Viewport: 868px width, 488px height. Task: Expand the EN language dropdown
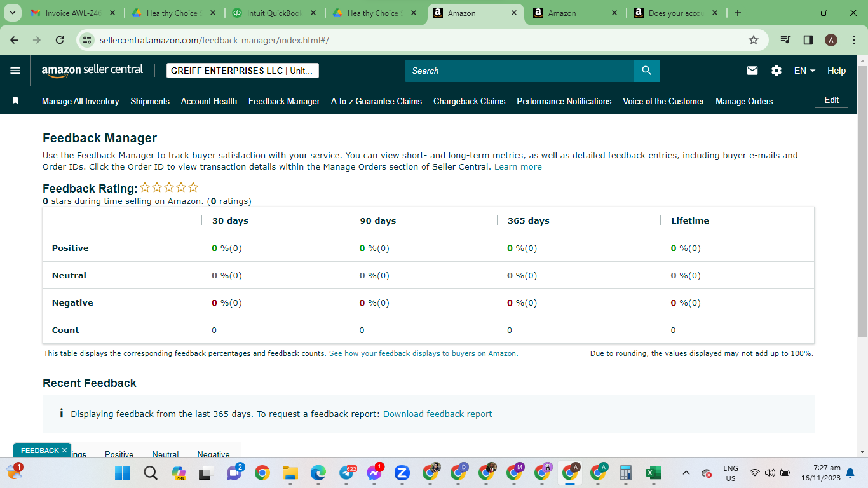804,71
